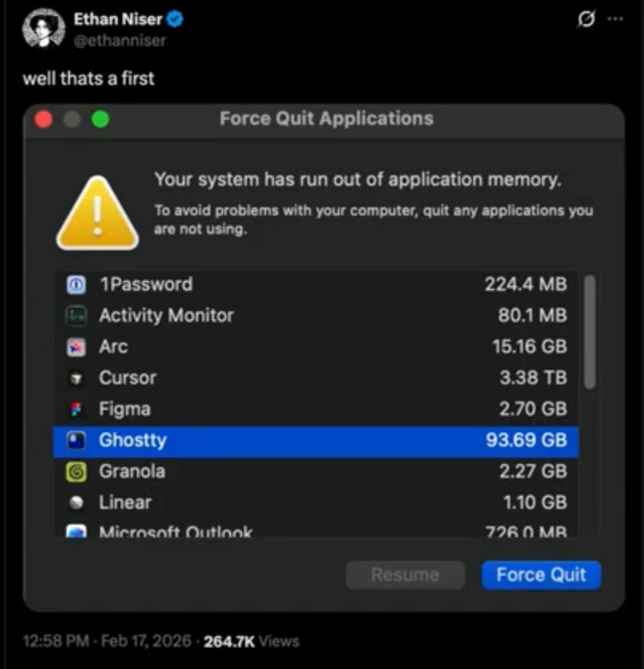This screenshot has width=644, height=669.
Task: Click the 1Password app icon
Action: click(76, 285)
